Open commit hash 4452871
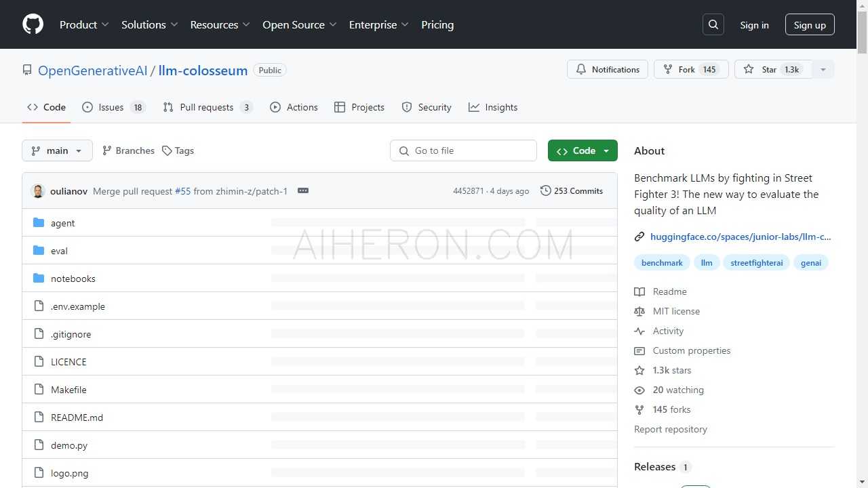 (468, 191)
